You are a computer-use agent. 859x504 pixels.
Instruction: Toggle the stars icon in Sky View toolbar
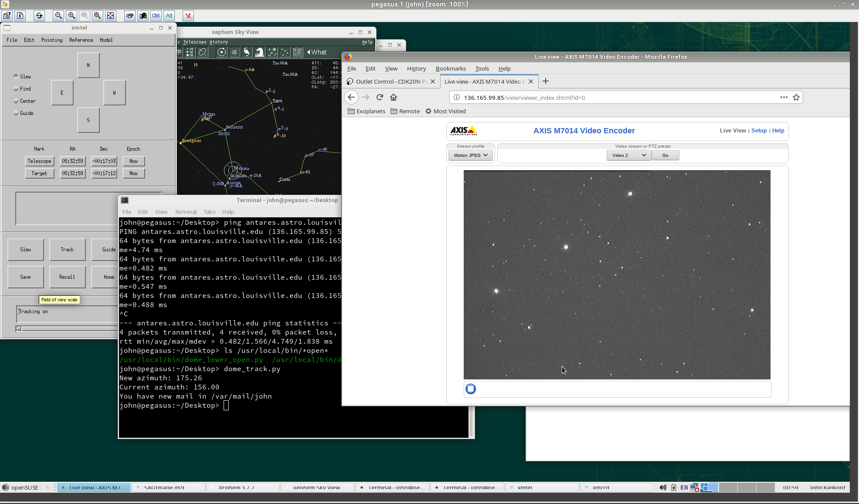285,52
